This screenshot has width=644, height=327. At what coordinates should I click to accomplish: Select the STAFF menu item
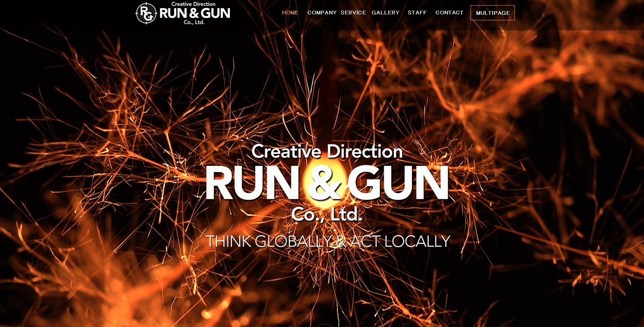tap(417, 13)
